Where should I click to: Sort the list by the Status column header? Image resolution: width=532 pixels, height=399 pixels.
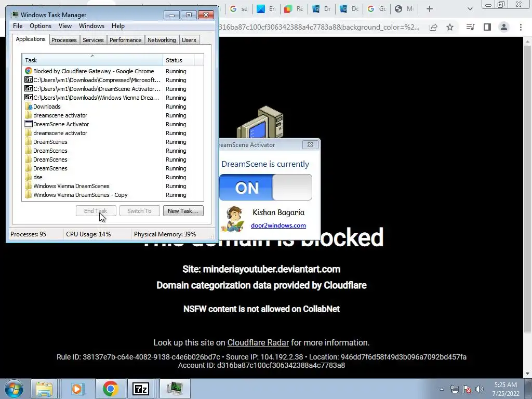(179, 60)
